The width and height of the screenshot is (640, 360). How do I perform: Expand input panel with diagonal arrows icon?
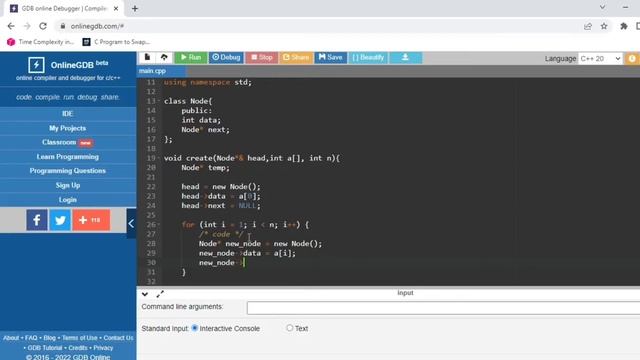point(160,294)
